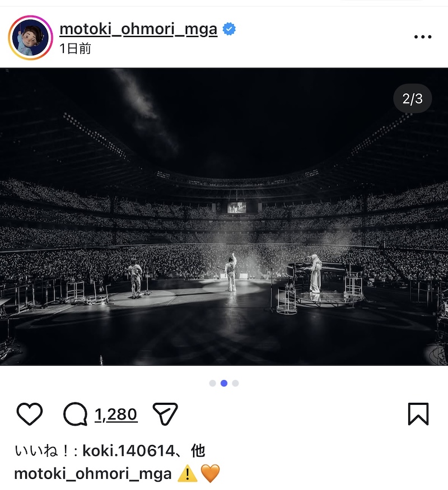Click the 2/3 image counter badge
Viewport: 448px width, 490px height.
pyautogui.click(x=413, y=99)
